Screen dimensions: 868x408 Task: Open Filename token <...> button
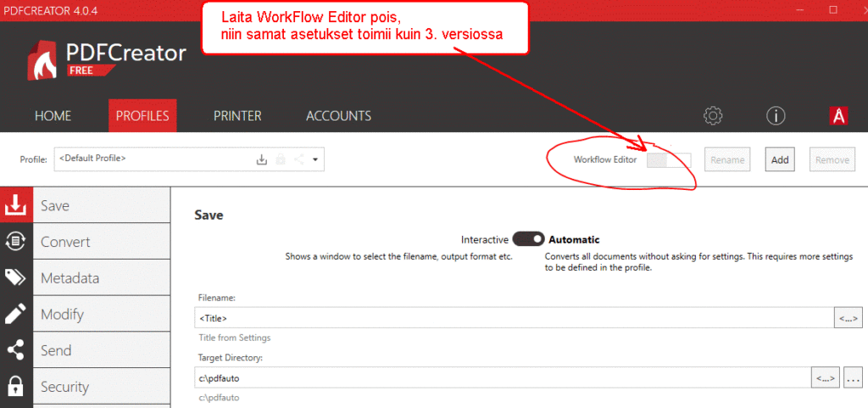pos(848,318)
